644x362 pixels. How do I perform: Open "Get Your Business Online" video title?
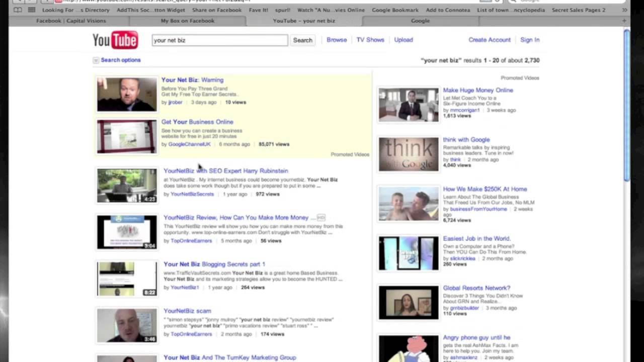[x=197, y=122]
